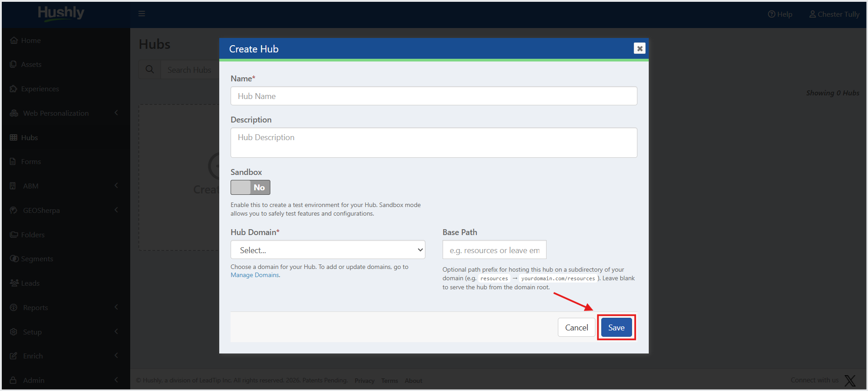
Task: Click into the Base Path field
Action: (494, 250)
